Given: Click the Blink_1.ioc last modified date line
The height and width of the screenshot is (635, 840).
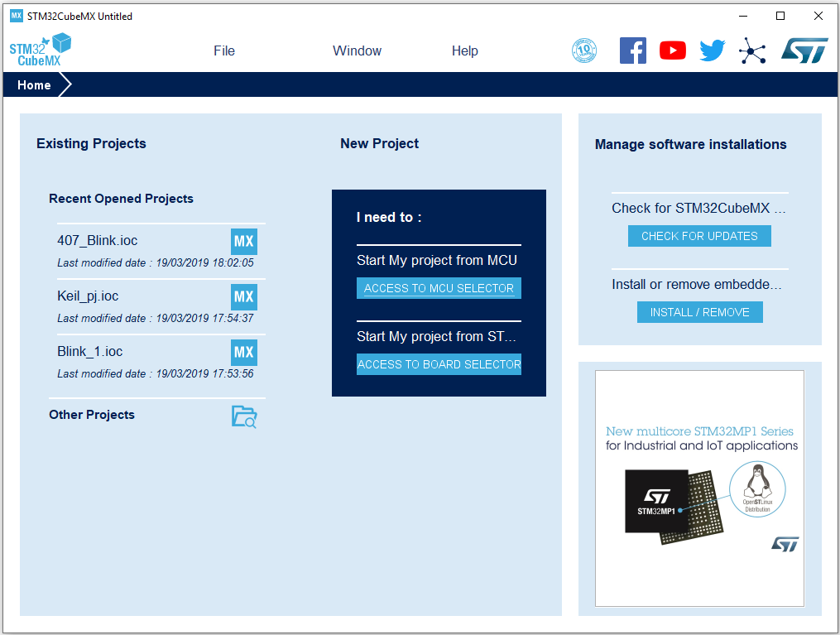Looking at the screenshot, I should 156,374.
